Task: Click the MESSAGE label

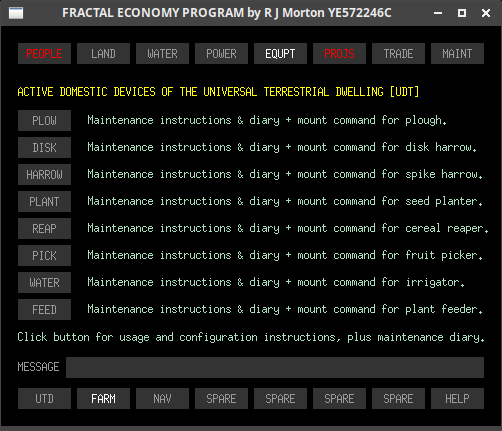Action: 38,367
